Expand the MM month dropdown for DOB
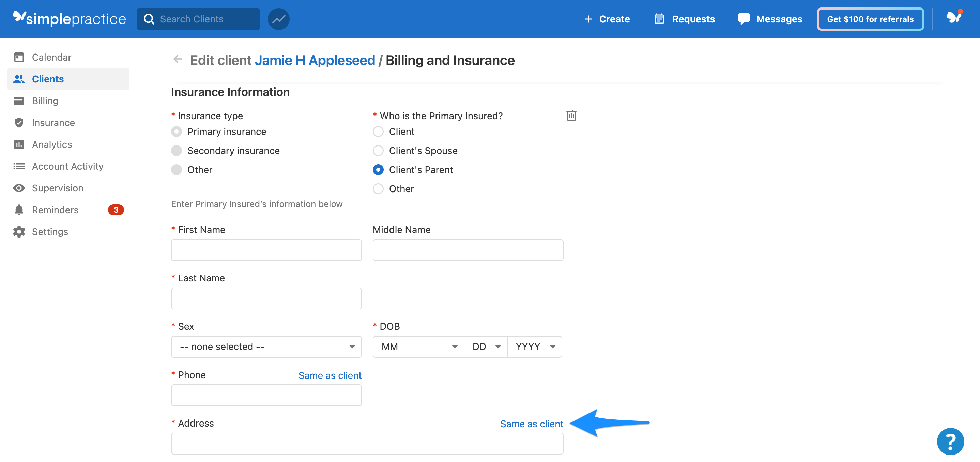 coord(418,346)
